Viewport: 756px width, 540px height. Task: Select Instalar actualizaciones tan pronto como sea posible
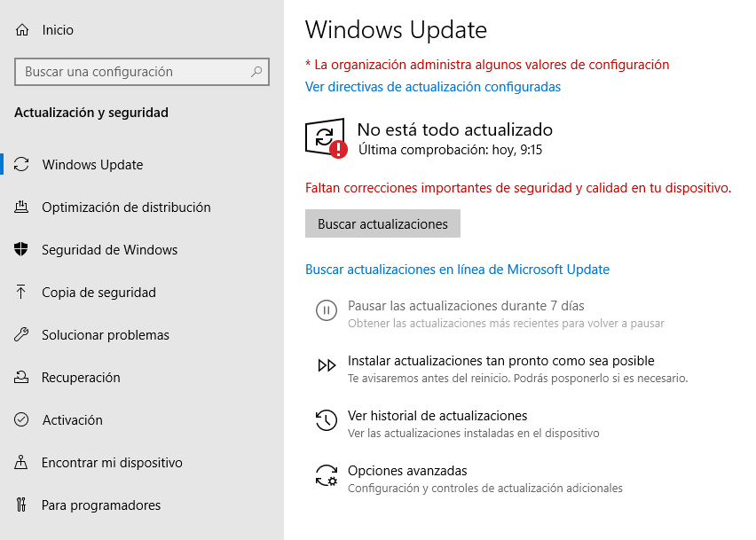click(500, 361)
